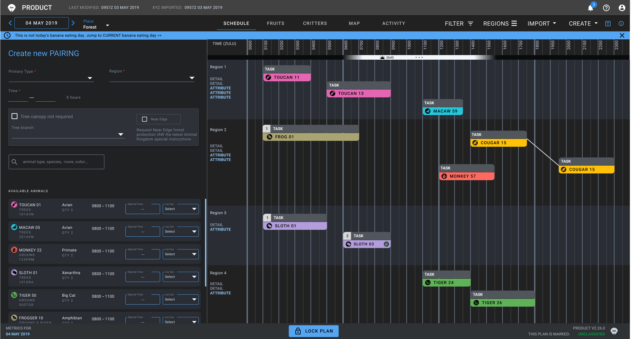This screenshot has width=644, height=339.
Task: Dismiss the blue banner with X
Action: (x=622, y=35)
